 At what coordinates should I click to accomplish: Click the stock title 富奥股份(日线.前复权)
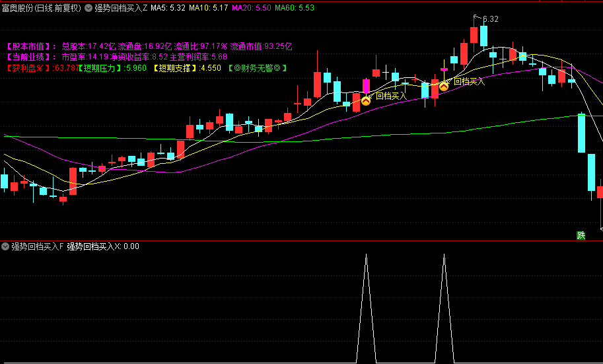pyautogui.click(x=42, y=8)
